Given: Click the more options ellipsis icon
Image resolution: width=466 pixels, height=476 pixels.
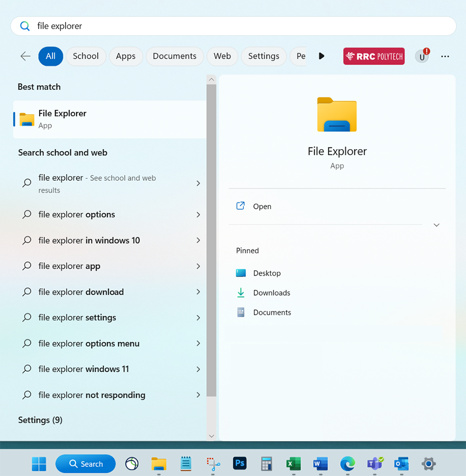Looking at the screenshot, I should pyautogui.click(x=445, y=56).
